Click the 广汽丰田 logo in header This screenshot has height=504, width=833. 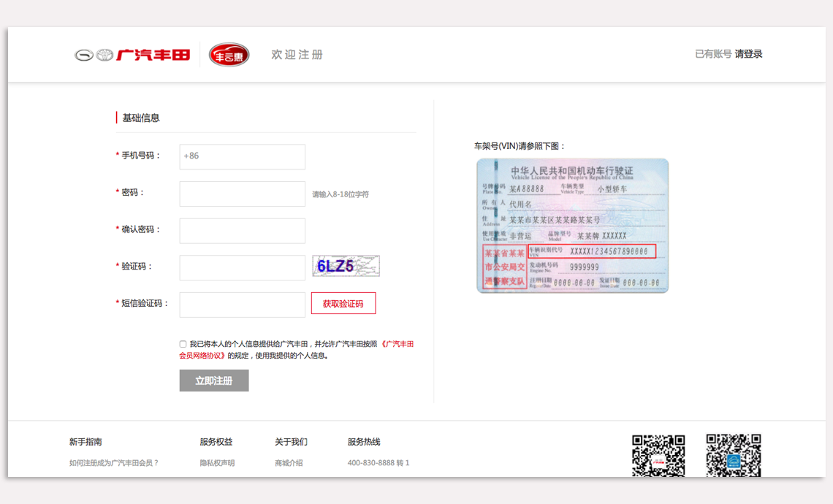click(x=132, y=55)
